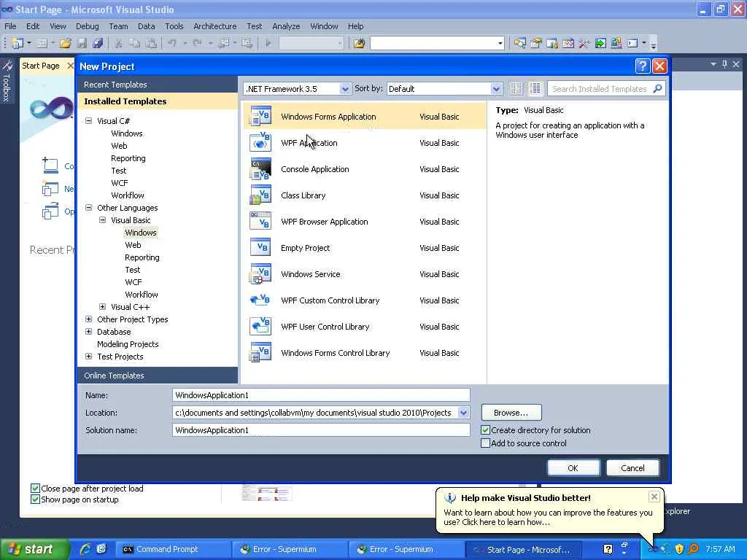The height and width of the screenshot is (560, 747).
Task: Open the Debug menu
Action: click(x=88, y=26)
